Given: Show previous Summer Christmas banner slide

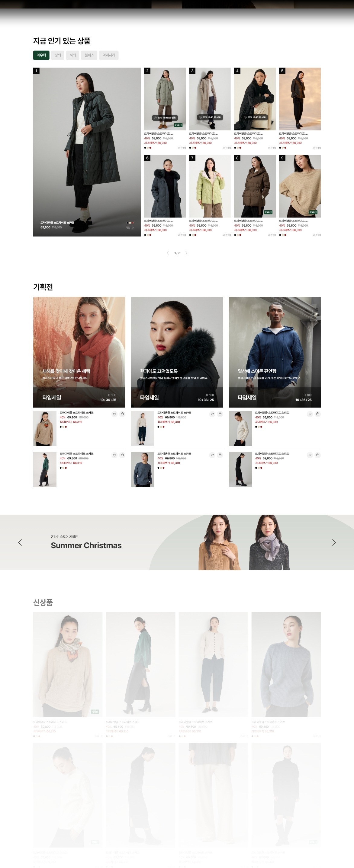Looking at the screenshot, I should [20, 542].
